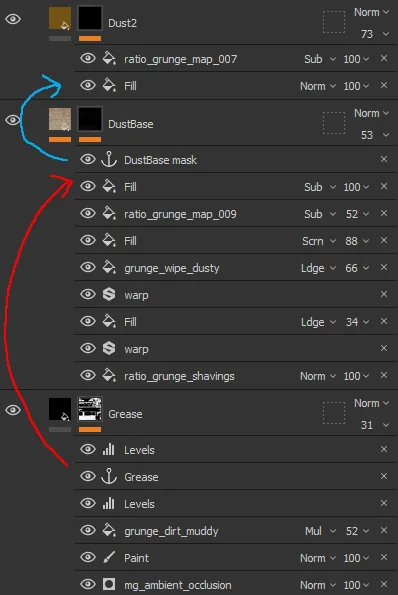Image resolution: width=398 pixels, height=595 pixels.
Task: Open blend mode dropdown for ratio_grunge_map_009
Action: point(320,214)
